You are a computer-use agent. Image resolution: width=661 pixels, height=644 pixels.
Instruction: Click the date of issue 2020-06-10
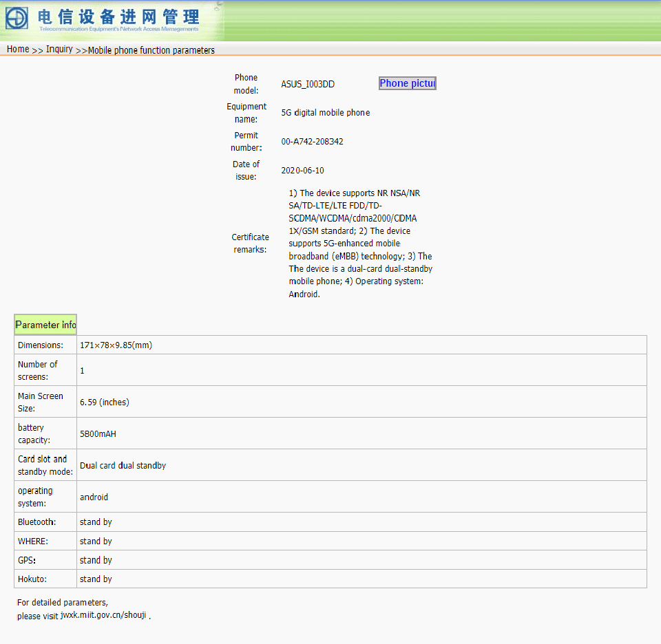tap(303, 171)
